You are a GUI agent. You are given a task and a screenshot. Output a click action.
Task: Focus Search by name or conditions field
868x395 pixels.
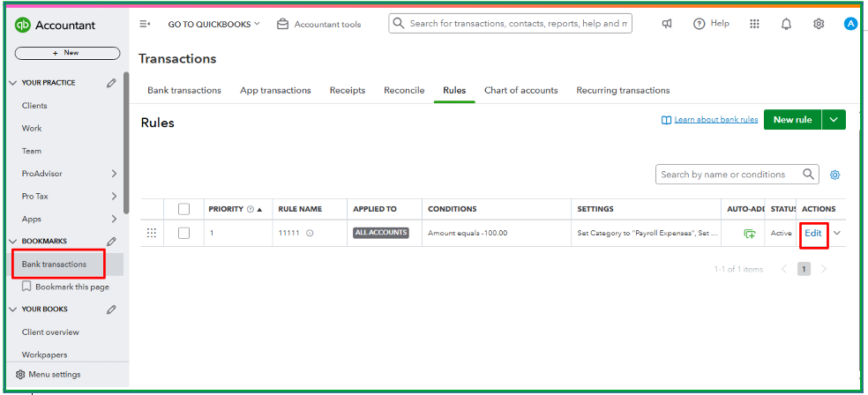pos(737,175)
